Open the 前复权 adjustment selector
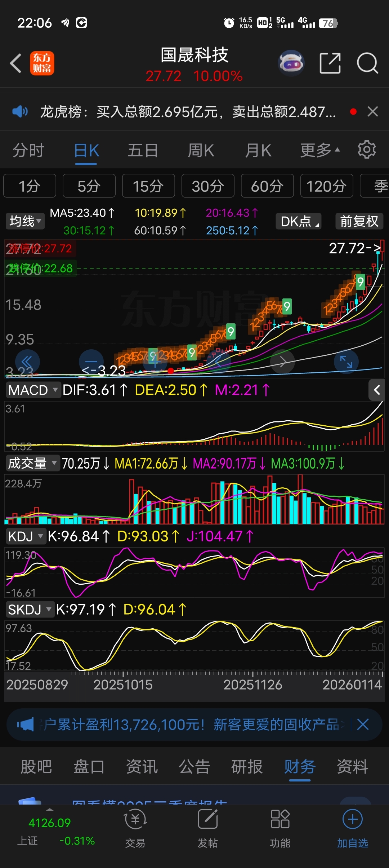Screen dimensions: 389x868 tap(359, 221)
